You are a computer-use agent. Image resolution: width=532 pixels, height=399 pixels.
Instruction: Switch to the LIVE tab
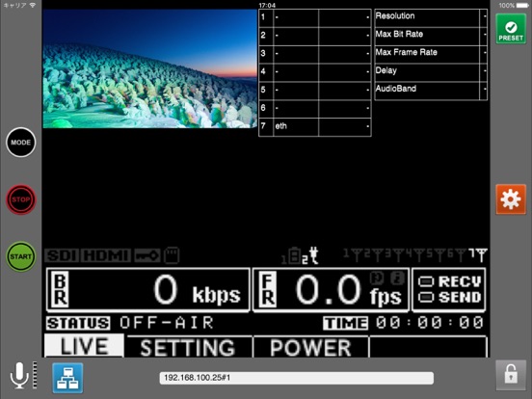click(x=84, y=346)
